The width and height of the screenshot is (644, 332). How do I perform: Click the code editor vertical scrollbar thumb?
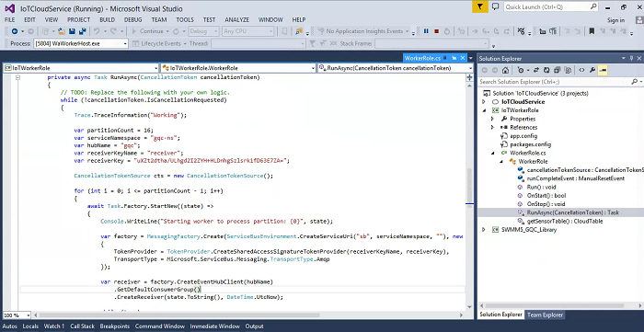click(469, 186)
